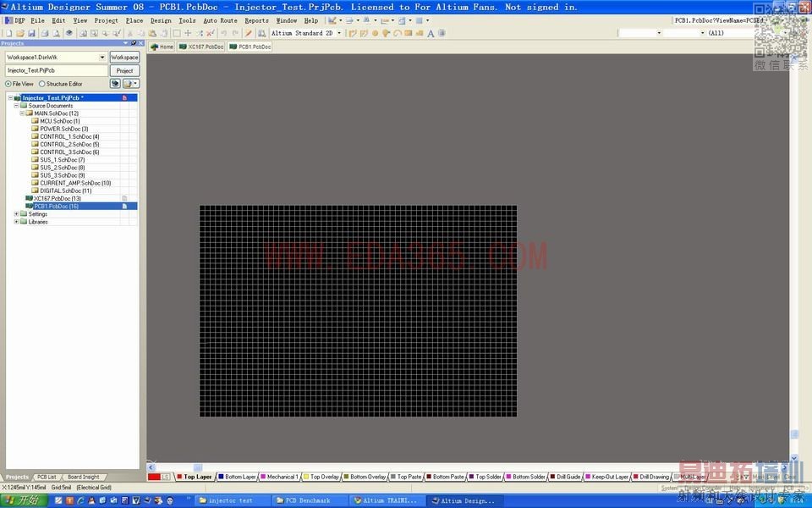Click the Project button

click(124, 70)
